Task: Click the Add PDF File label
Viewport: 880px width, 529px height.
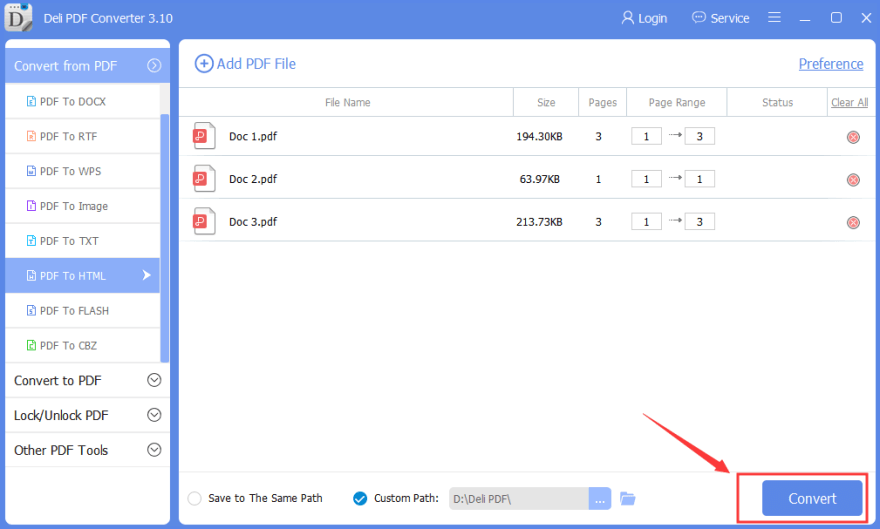Action: point(256,63)
